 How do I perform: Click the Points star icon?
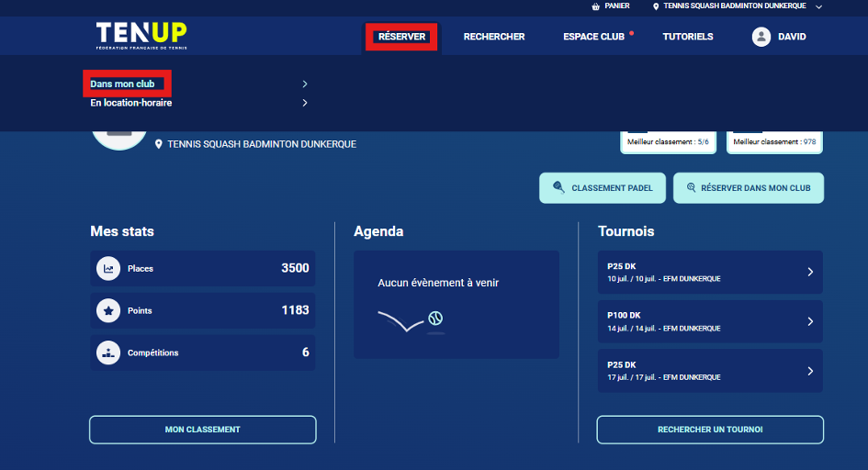[108, 311]
